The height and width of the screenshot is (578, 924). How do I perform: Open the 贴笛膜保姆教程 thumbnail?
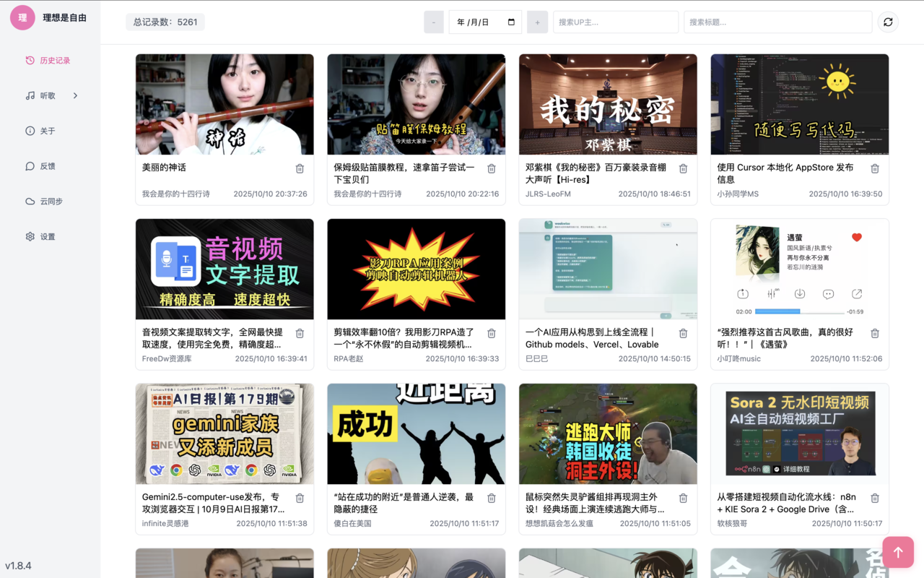tap(417, 104)
